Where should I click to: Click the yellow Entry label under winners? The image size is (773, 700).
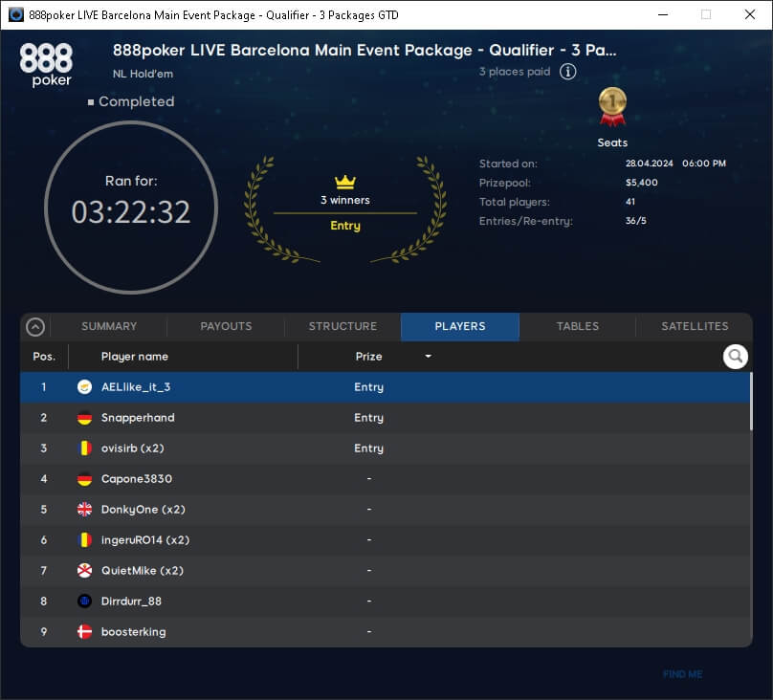pyautogui.click(x=345, y=226)
